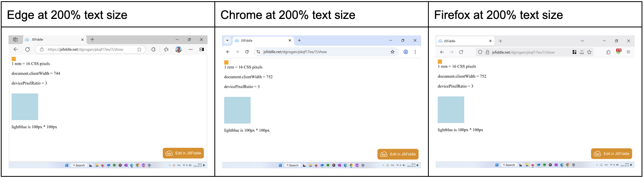Screen dimensions: 644x178
Task: Click Firefox's shield tracking protection icon
Action: click(x=480, y=52)
